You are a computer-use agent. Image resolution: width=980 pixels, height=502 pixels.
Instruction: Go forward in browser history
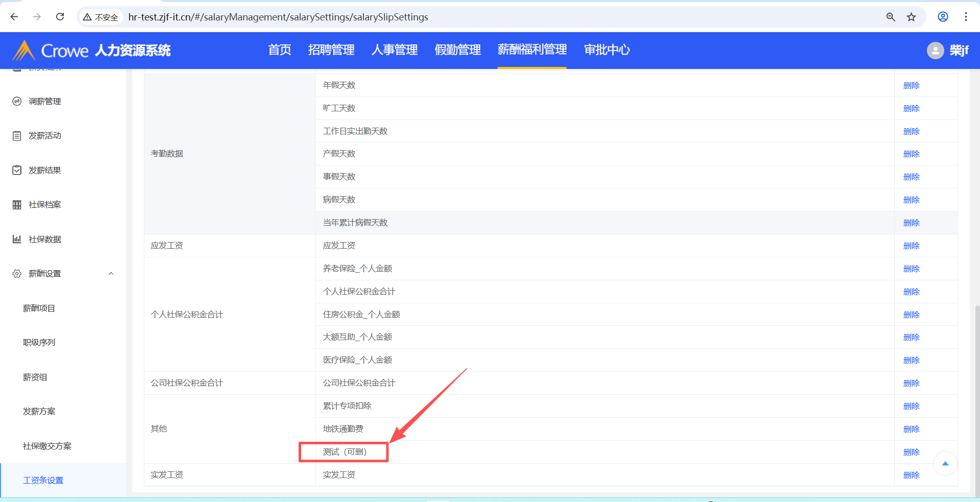[37, 17]
